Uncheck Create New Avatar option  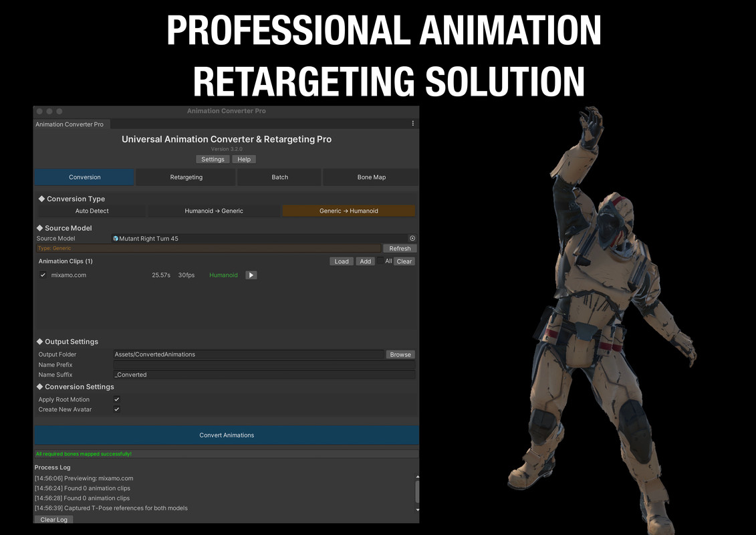(117, 409)
